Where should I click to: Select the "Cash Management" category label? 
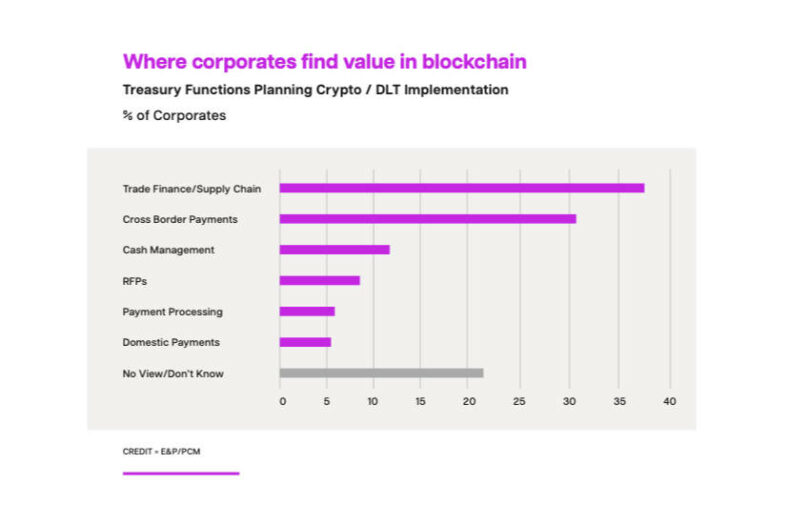click(x=168, y=250)
